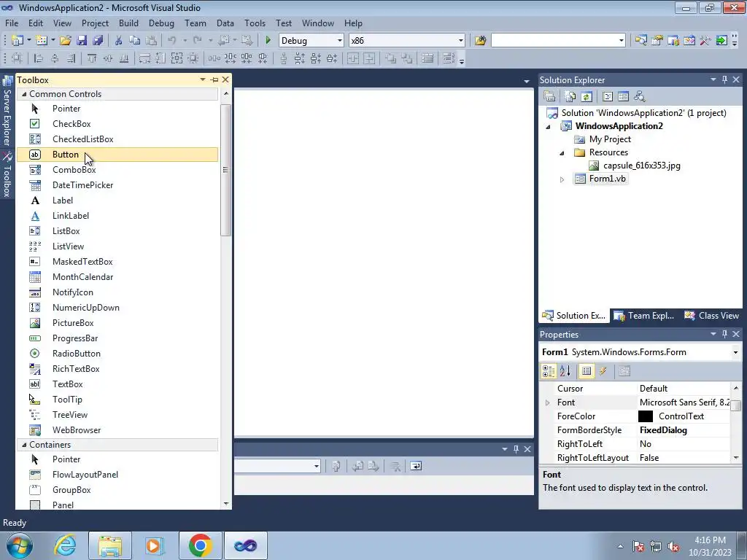Open the Project menu
The height and width of the screenshot is (560, 747).
tap(95, 23)
